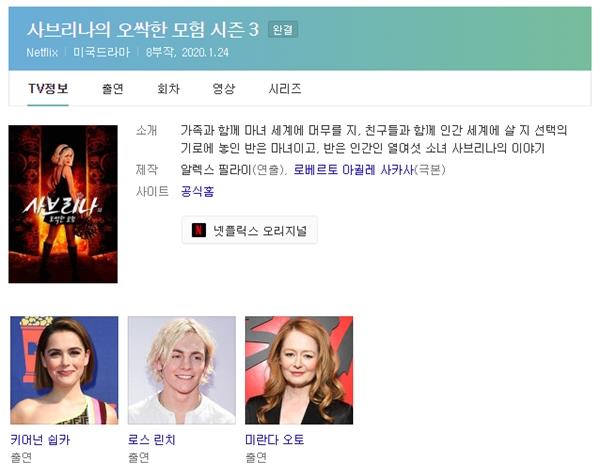The height and width of the screenshot is (466, 600).
Task: Click the 사브리나의 오싹한 모험 시즌3 title
Action: point(143,30)
